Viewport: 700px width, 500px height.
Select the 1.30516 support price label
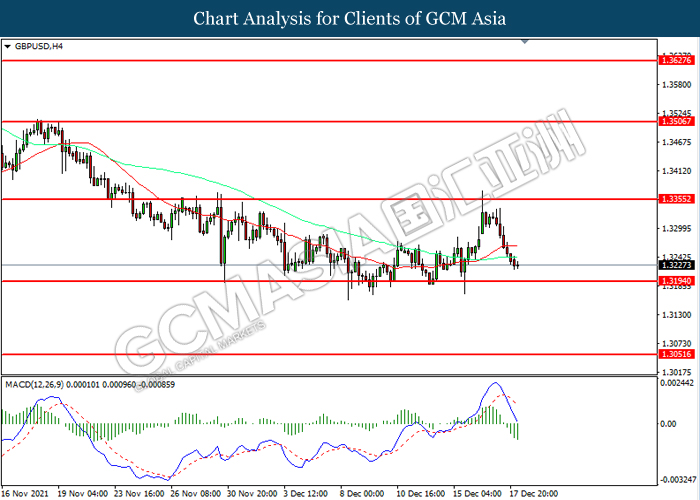[x=676, y=354]
